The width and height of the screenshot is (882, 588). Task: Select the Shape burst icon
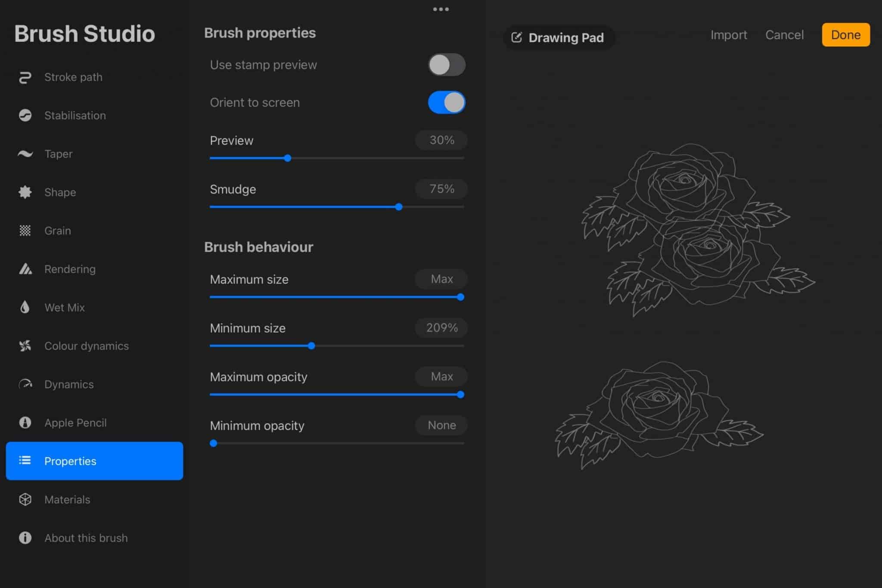pyautogui.click(x=25, y=192)
